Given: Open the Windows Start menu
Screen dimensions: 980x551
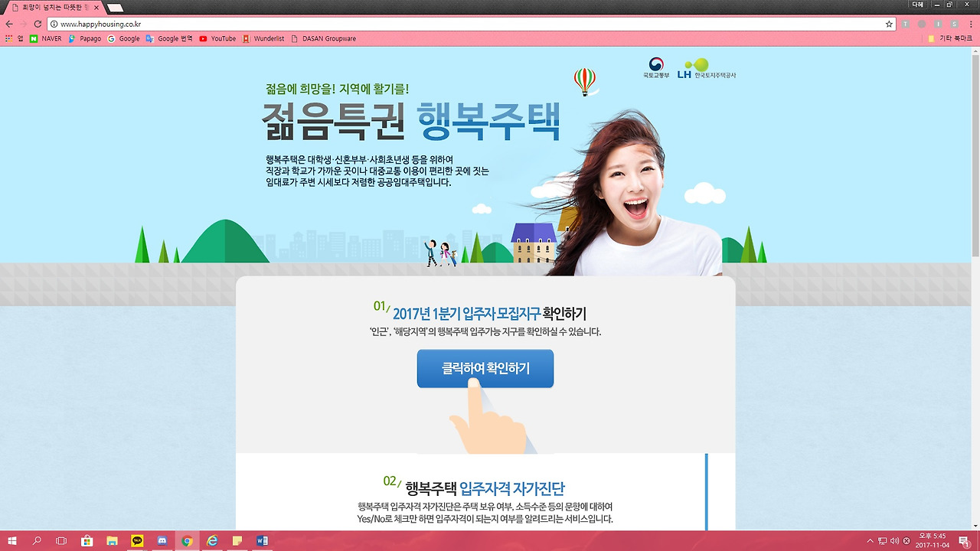Looking at the screenshot, I should click(x=11, y=542).
